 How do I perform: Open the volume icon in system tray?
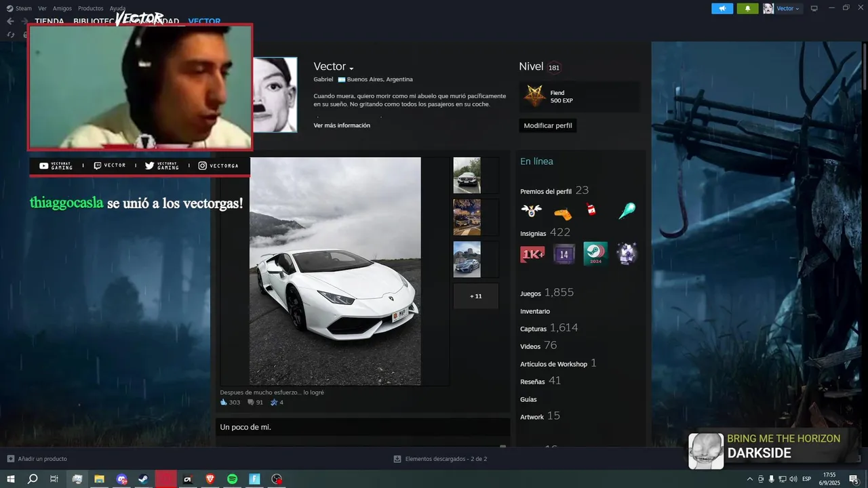[794, 479]
